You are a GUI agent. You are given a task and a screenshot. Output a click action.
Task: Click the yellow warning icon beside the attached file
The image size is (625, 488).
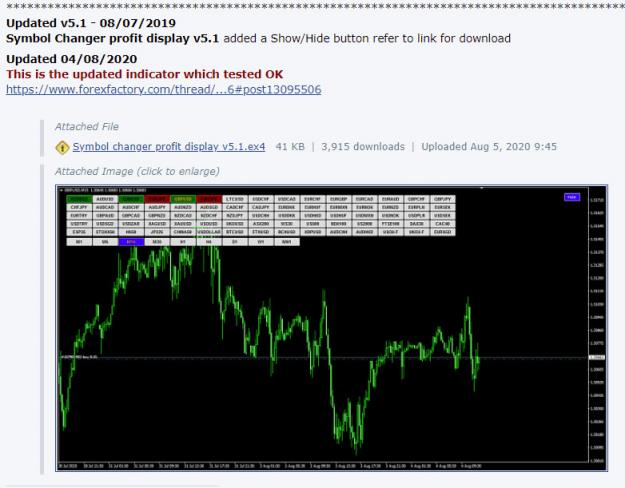[x=62, y=148]
